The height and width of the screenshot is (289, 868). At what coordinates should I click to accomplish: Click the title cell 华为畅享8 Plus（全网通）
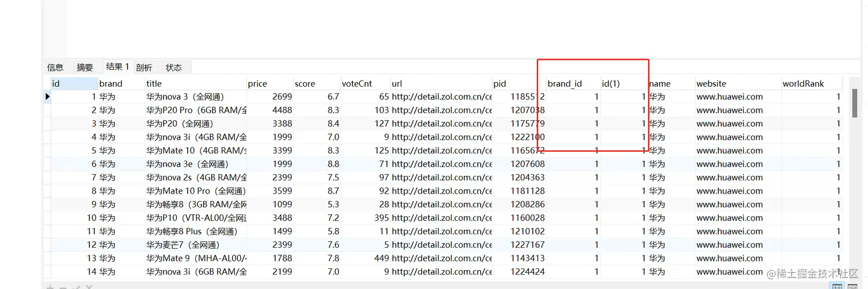196,232
